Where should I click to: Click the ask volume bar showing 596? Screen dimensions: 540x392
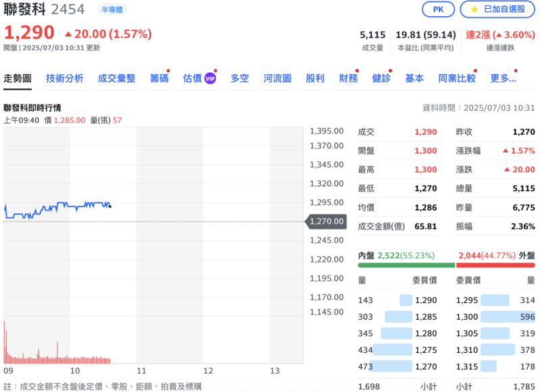point(508,316)
